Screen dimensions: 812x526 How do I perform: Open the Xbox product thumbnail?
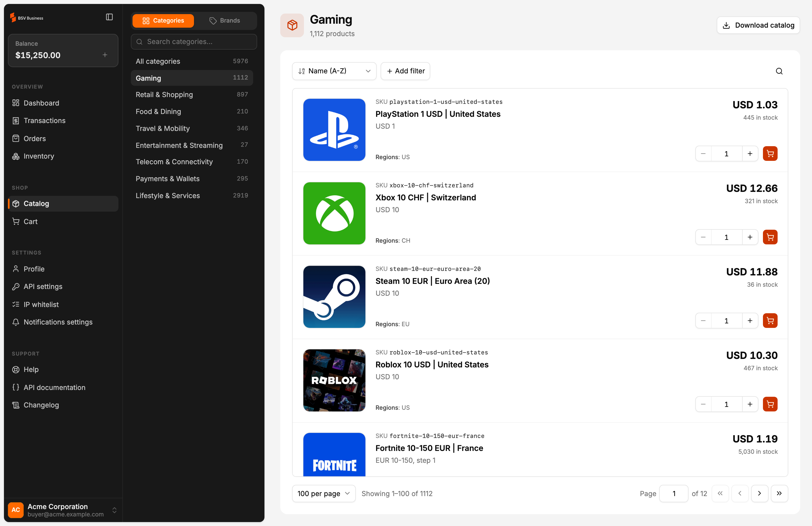tap(334, 213)
